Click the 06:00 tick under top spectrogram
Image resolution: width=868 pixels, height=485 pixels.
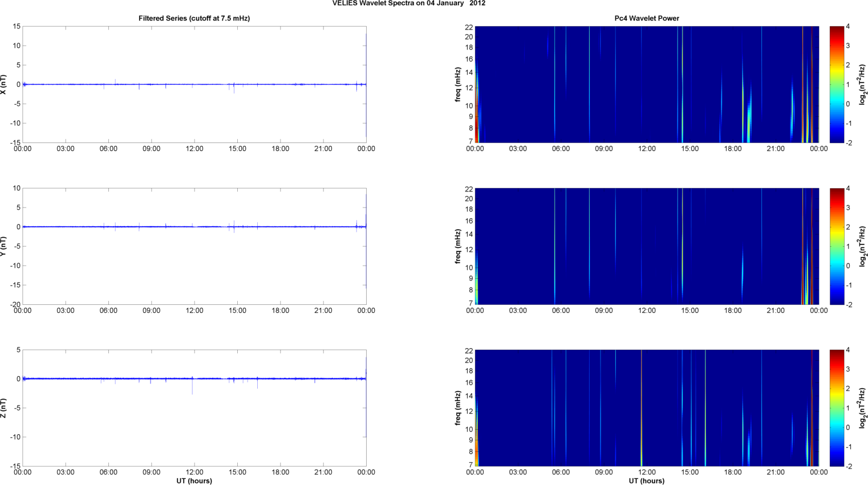561,149
